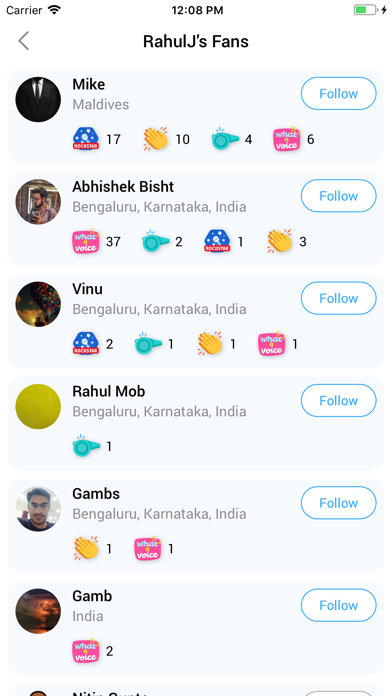Tap Mike's Rockstar badge icon
Image resolution: width=392 pixels, height=696 pixels.
(86, 139)
